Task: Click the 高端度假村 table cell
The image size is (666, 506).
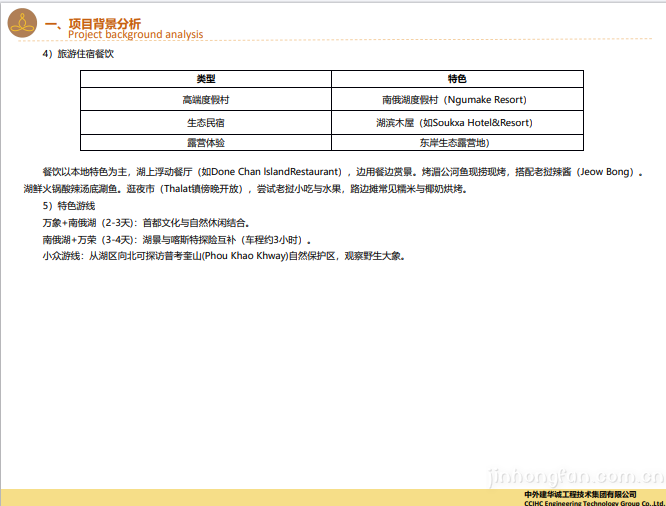Action: (205, 100)
